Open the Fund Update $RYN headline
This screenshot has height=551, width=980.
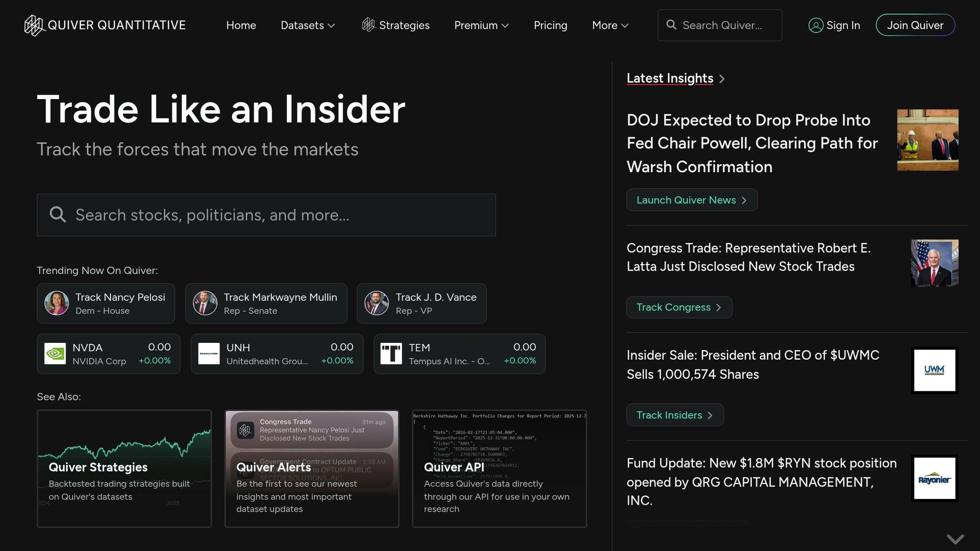[x=762, y=482]
